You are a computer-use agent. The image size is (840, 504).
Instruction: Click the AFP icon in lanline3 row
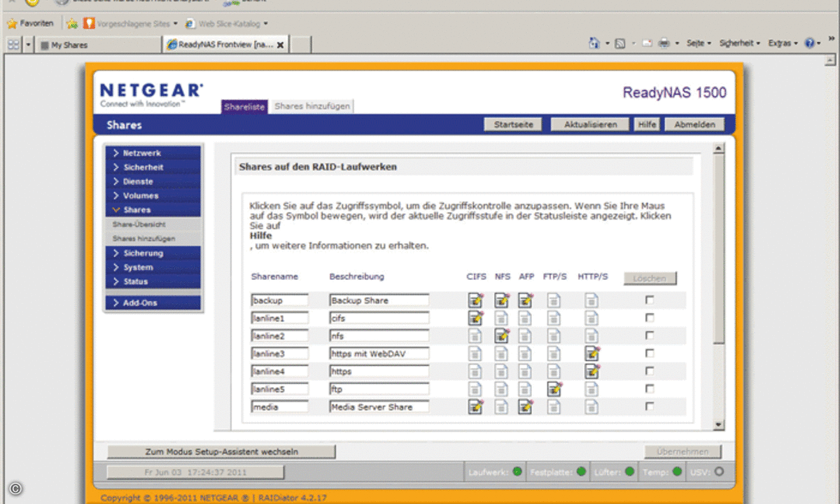(x=526, y=353)
